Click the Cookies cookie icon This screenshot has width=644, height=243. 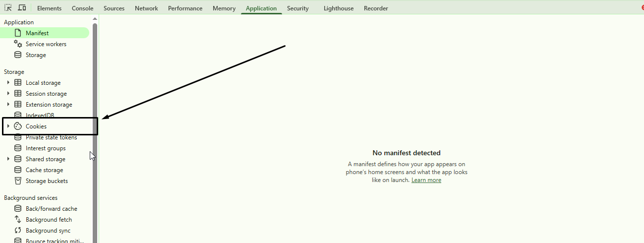(x=18, y=126)
